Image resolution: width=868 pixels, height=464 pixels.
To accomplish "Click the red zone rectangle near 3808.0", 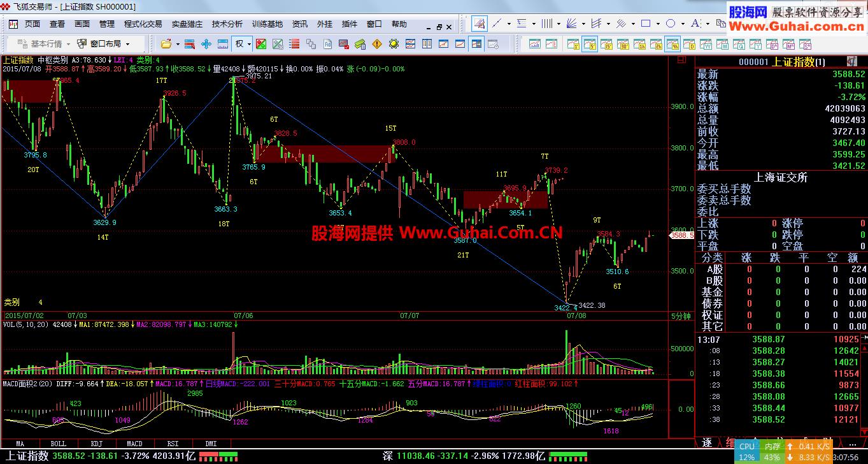I will [x=326, y=154].
